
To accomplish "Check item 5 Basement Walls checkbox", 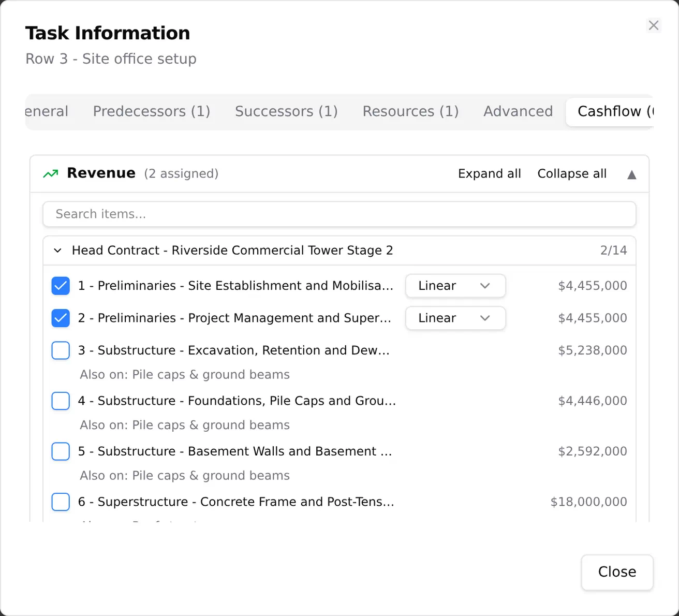I will 61,451.
